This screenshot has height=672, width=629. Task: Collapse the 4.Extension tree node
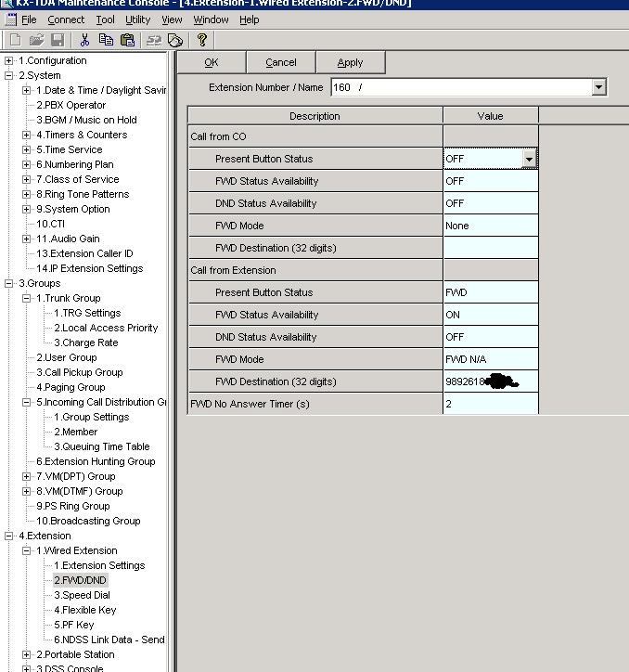coord(8,536)
